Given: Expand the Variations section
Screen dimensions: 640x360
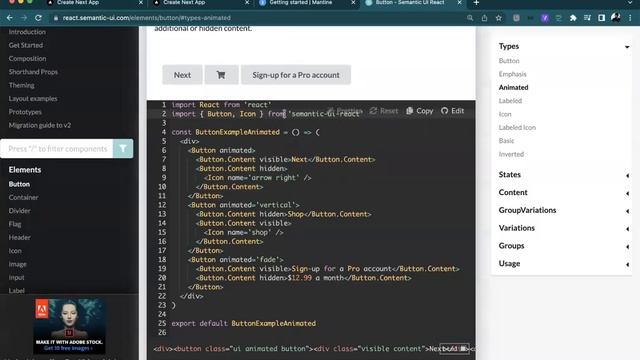Looking at the screenshot, I should click(627, 229).
